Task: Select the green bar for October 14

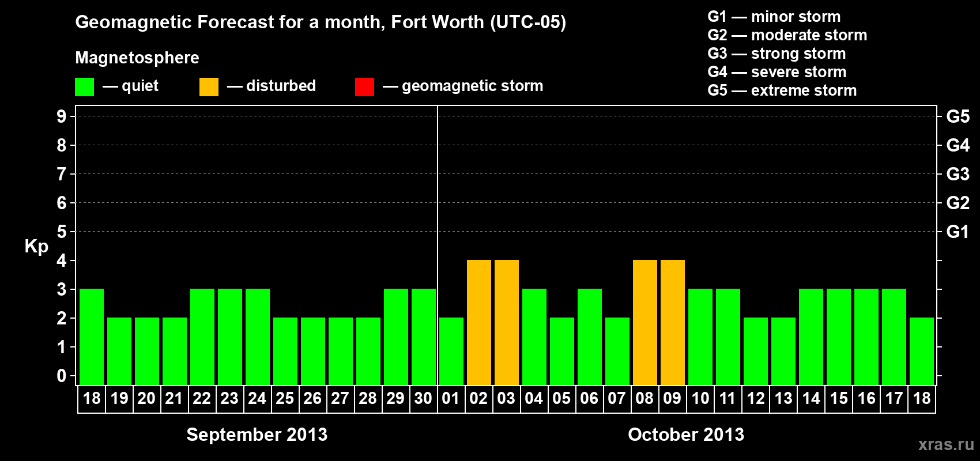Action: click(x=811, y=337)
